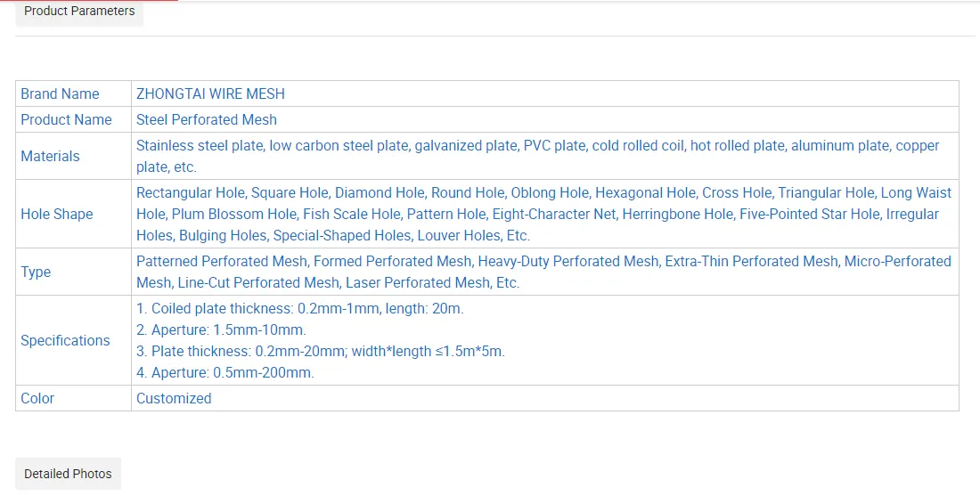This screenshot has width=980, height=496.
Task: Click the Materials row label
Action: (x=50, y=156)
